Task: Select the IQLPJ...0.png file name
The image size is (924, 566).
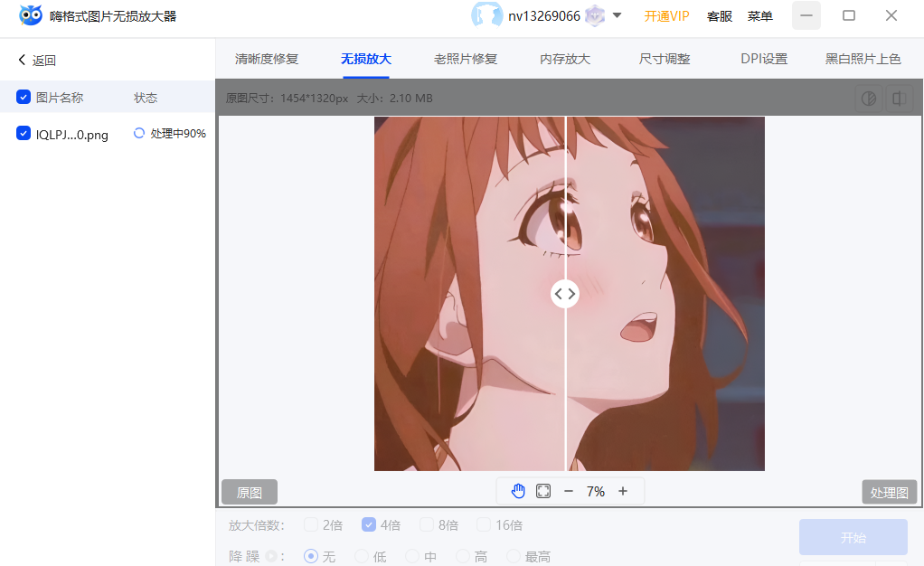Action: coord(72,135)
